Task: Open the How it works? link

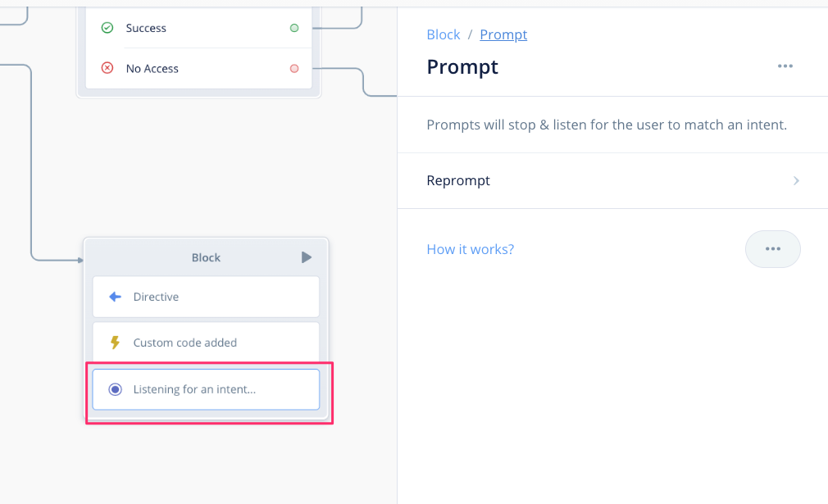Action: 470,249
